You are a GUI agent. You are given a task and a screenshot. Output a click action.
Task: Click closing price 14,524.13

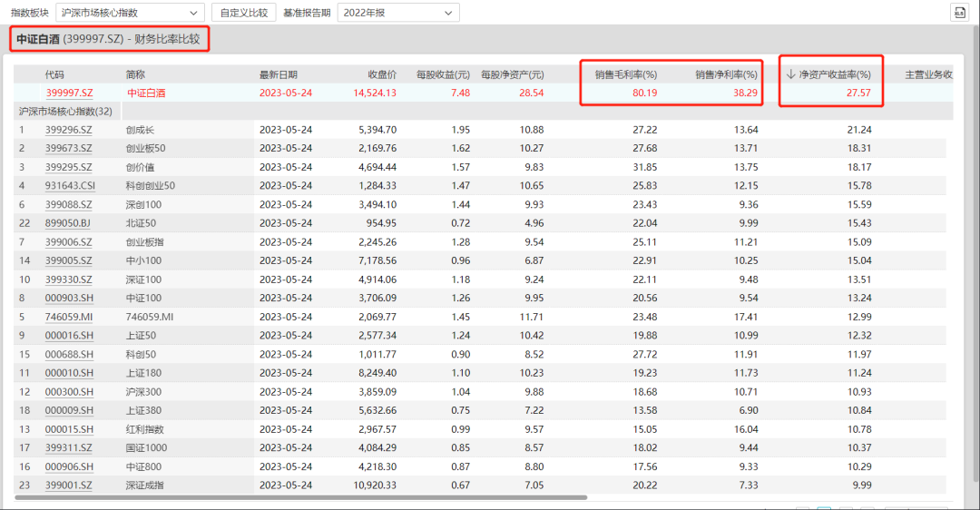pyautogui.click(x=375, y=93)
